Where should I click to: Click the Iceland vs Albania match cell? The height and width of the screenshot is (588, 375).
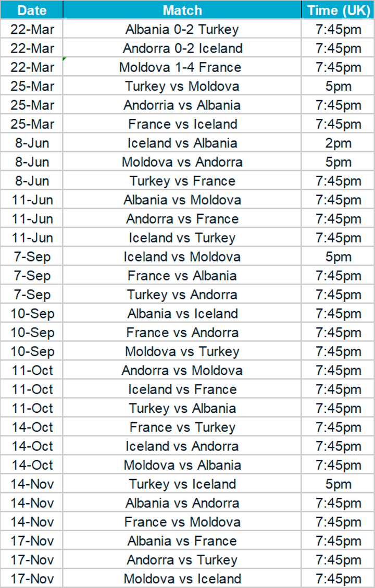point(182,143)
